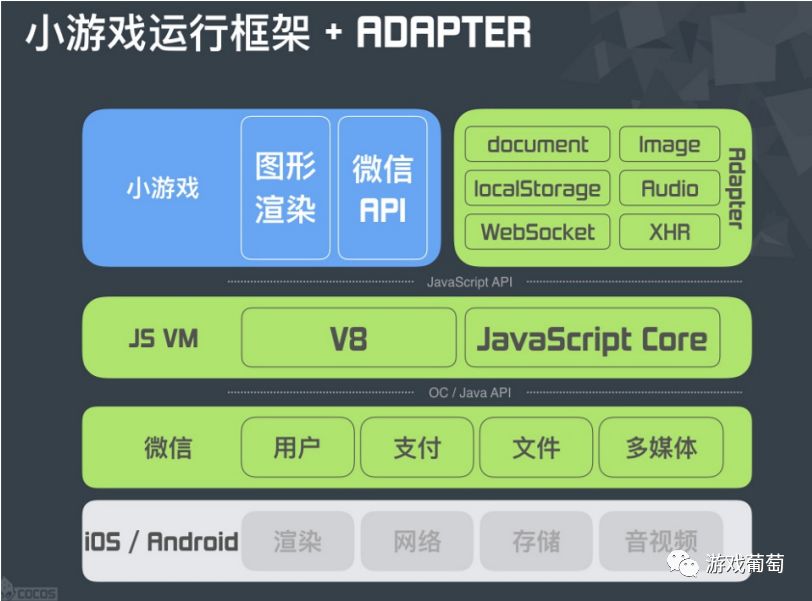The width and height of the screenshot is (812, 601).
Task: Click the document adapter box
Action: point(538,144)
